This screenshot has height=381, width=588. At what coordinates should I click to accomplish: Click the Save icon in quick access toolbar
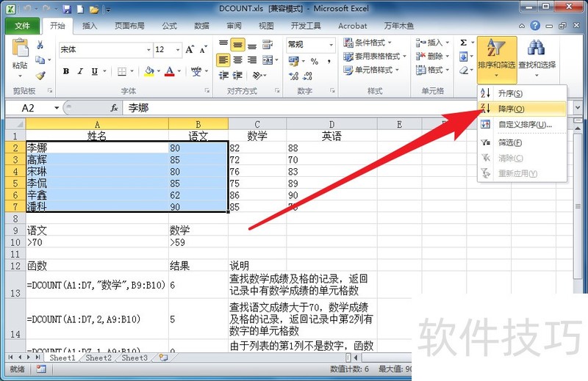click(67, 9)
